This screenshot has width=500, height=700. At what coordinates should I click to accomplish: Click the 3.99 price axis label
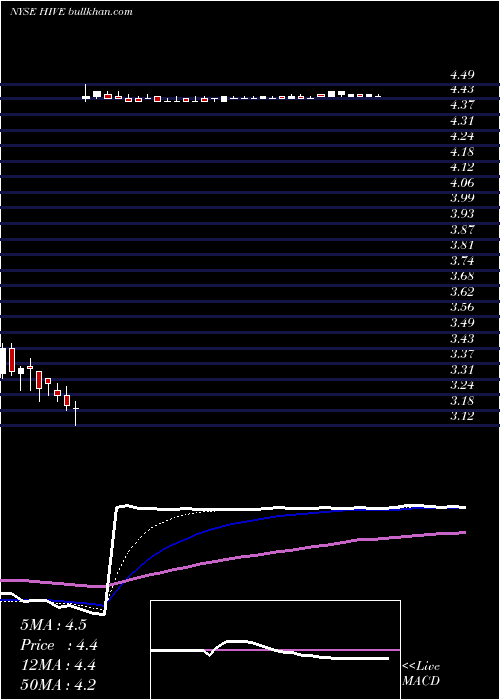point(462,198)
